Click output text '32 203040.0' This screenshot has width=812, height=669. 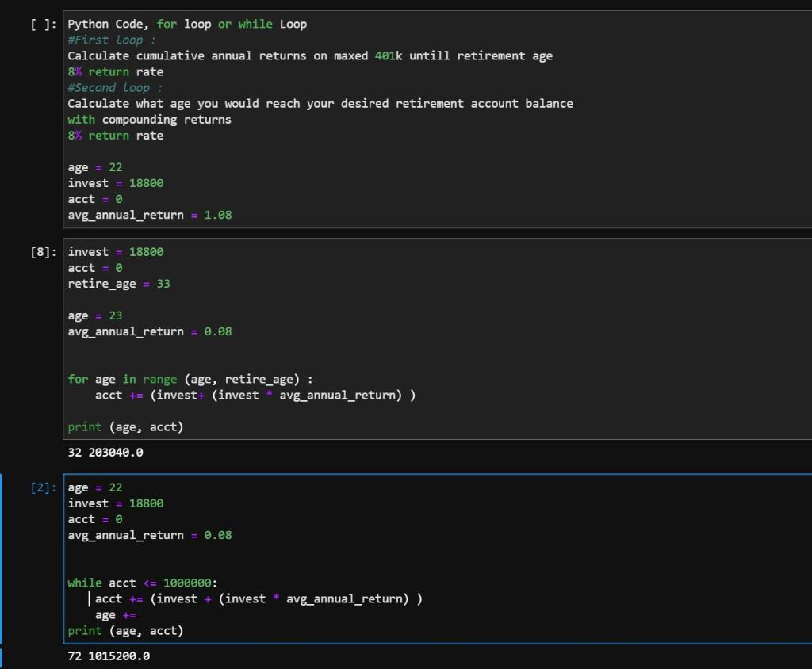(105, 453)
